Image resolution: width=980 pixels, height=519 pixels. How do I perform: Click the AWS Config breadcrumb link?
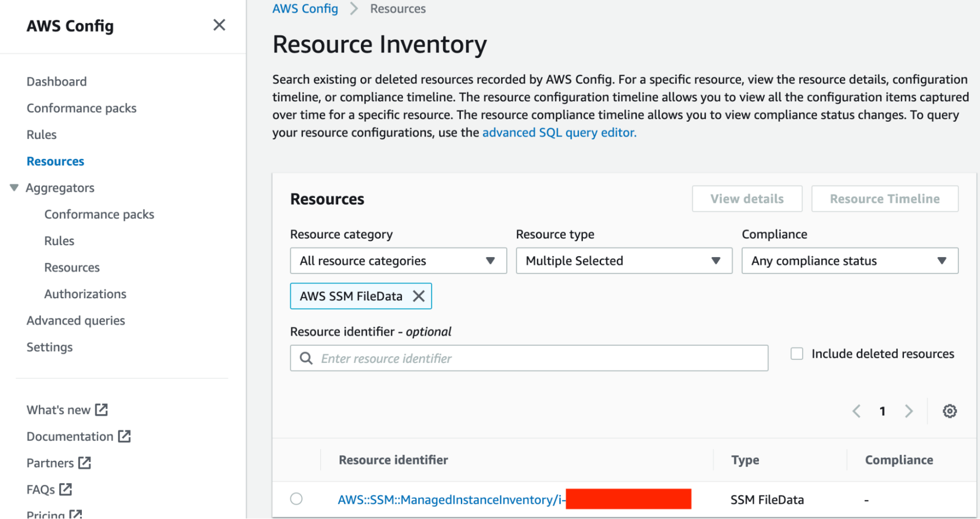click(x=305, y=9)
